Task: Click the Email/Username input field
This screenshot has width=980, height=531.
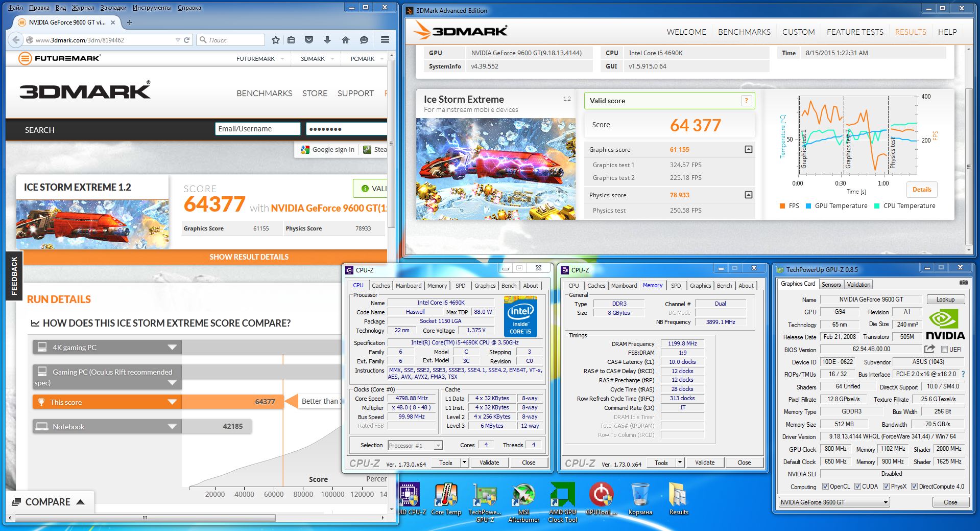Action: [258, 129]
